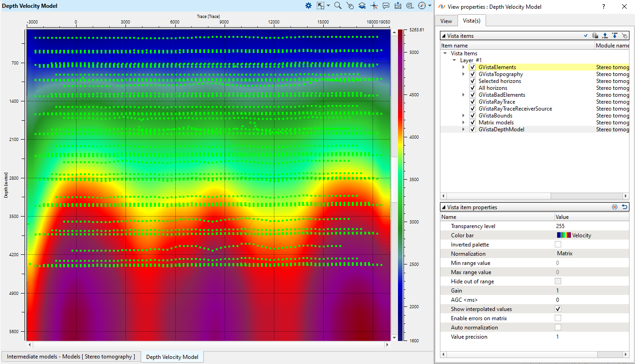Image resolution: width=635 pixels, height=364 pixels.
Task: Click the stacked layers icon in toolbar
Action: tap(362, 6)
